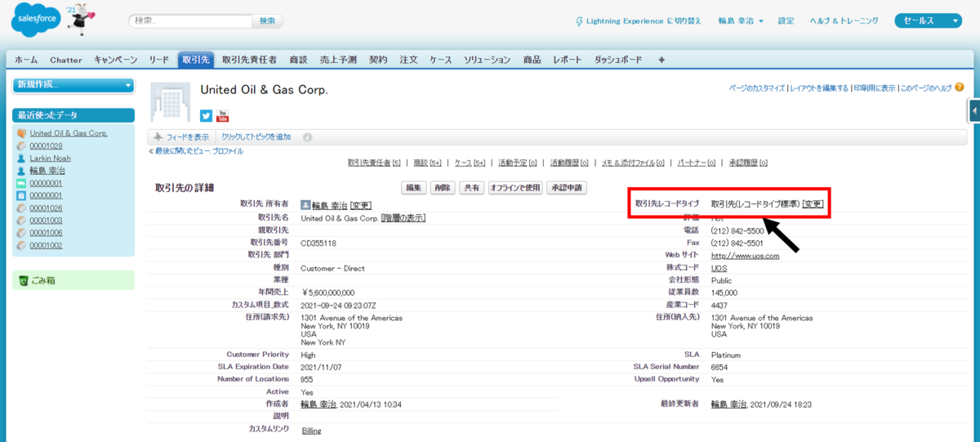
Task: Go to the レポート tab
Action: click(568, 60)
